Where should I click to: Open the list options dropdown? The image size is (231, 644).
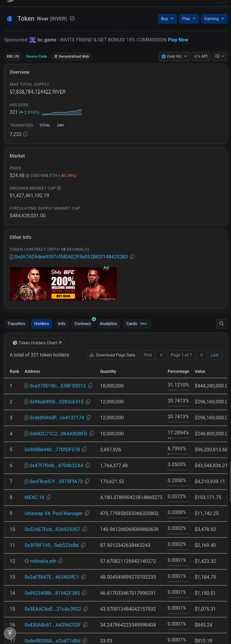220,57
